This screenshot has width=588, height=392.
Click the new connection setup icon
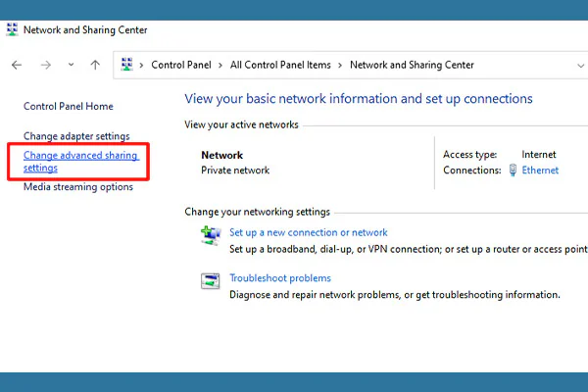(211, 236)
